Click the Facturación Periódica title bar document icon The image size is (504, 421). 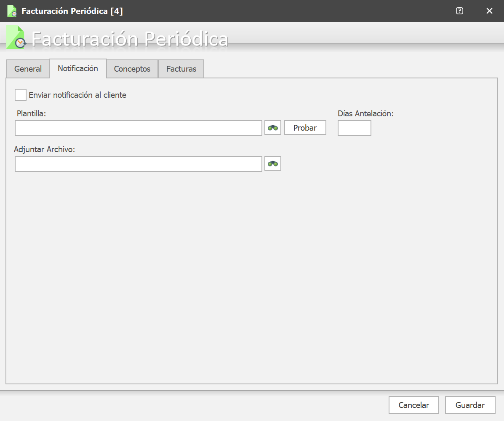12,11
